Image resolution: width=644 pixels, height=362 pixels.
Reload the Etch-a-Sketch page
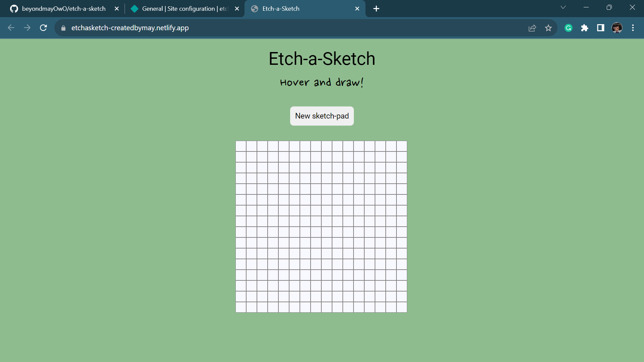tap(43, 28)
